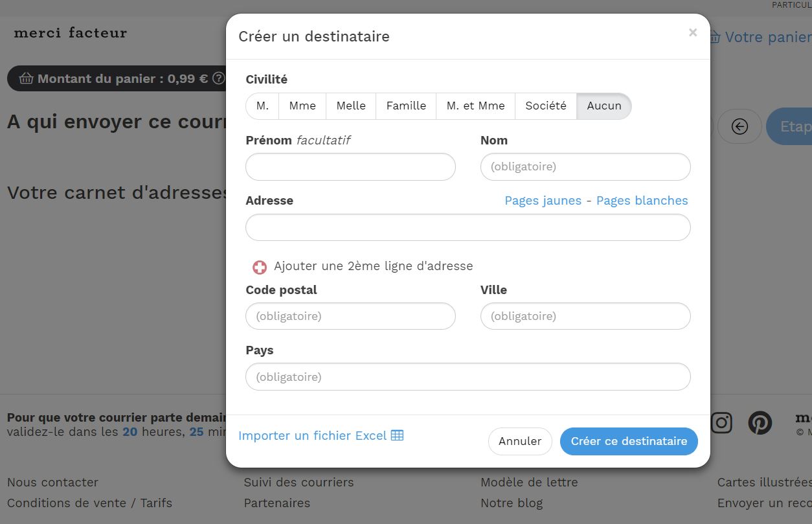The width and height of the screenshot is (812, 524).
Task: Open Notre blog footer link
Action: coord(512,503)
